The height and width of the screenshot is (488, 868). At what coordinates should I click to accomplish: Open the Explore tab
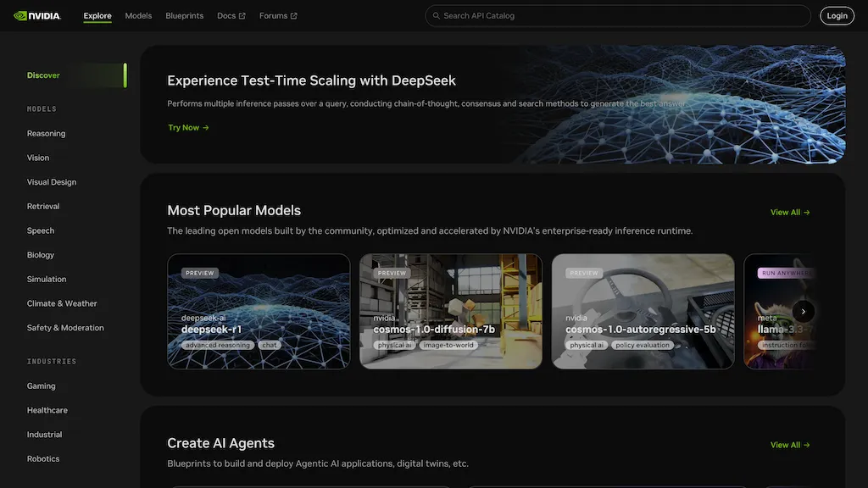[97, 15]
